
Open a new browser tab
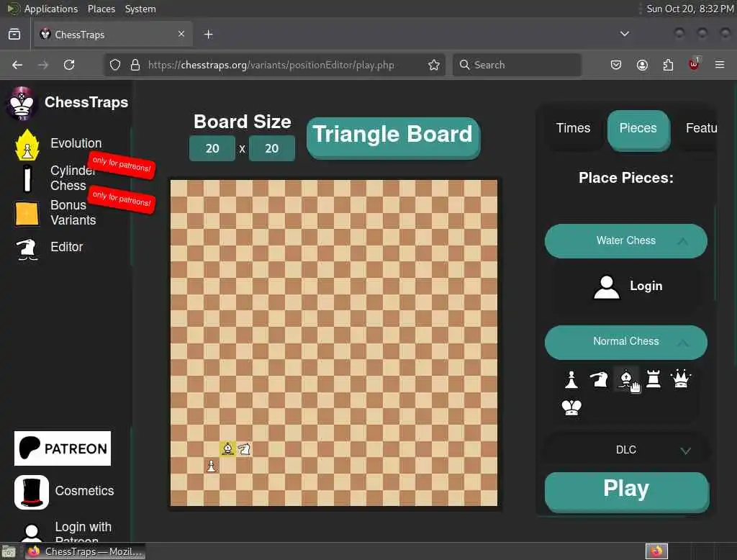(209, 35)
